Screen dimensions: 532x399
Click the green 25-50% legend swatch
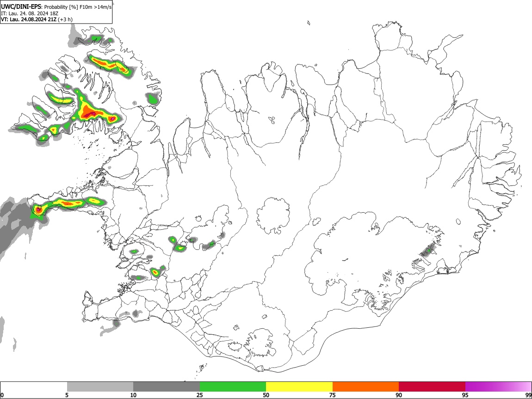[x=233, y=387]
